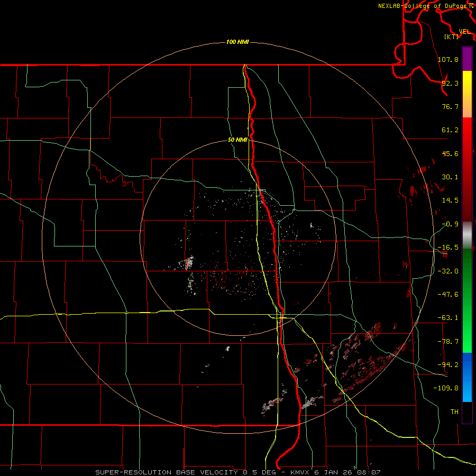
Task: Click the "TH" label on the legend
Action: point(454,411)
